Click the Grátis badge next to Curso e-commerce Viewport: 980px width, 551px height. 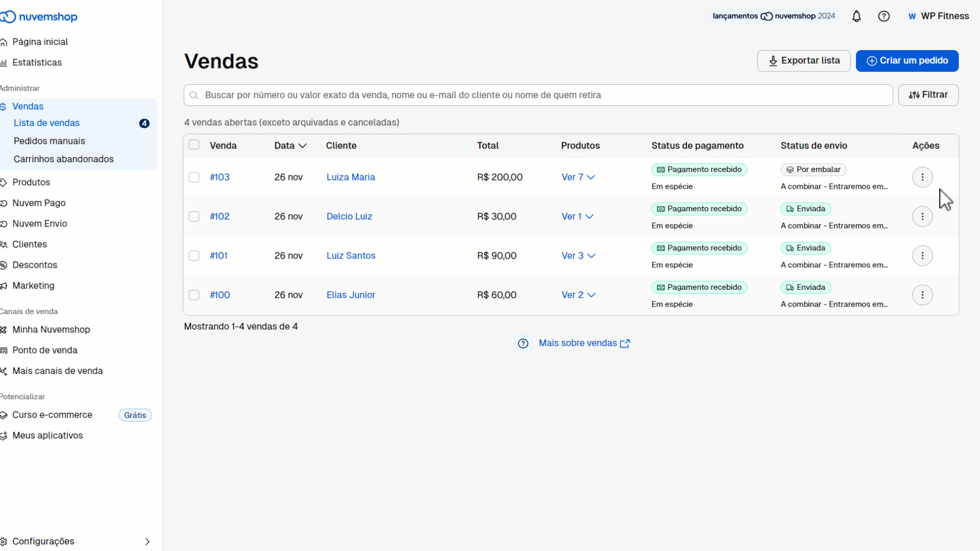134,415
